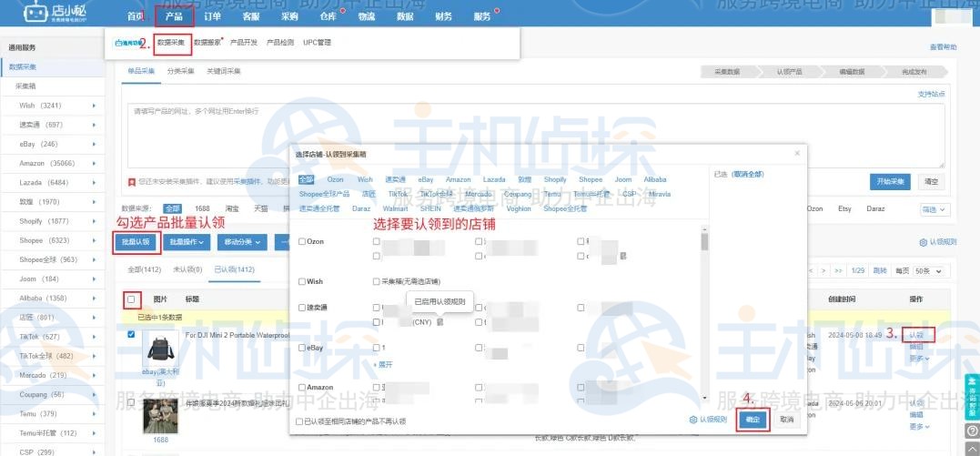The image size is (980, 456).
Task: Close the 选择店铺 dialog with X
Action: [x=797, y=153]
